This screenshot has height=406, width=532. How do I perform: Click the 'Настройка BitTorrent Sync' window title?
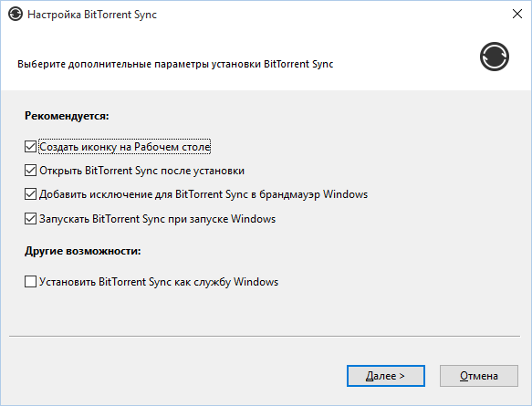[92, 15]
